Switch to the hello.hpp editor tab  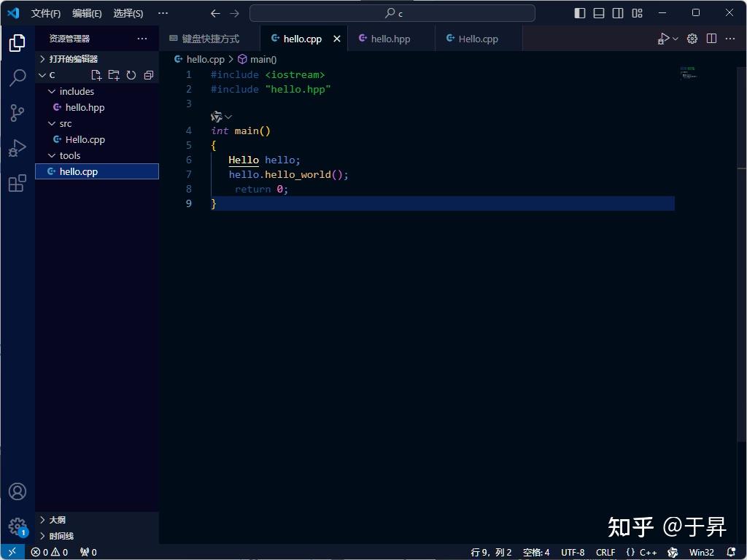coord(391,39)
